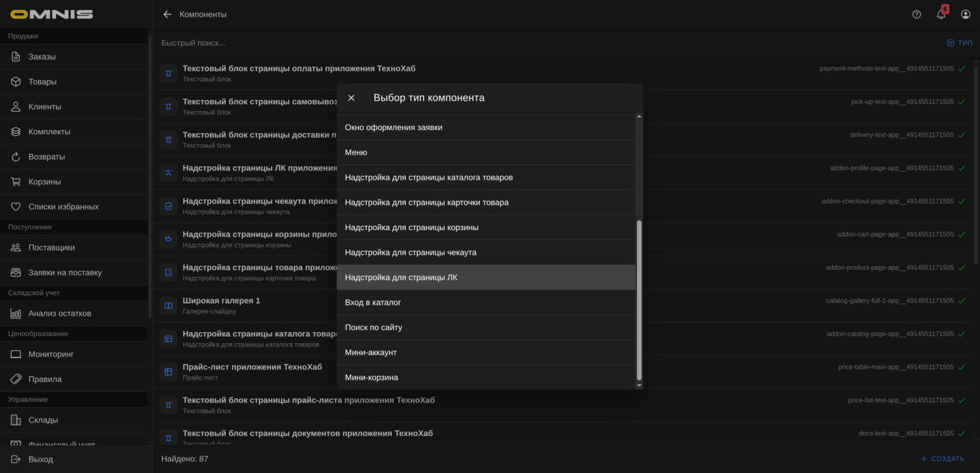
Task: Choose Мини-корзина from the type list
Action: coord(486,378)
